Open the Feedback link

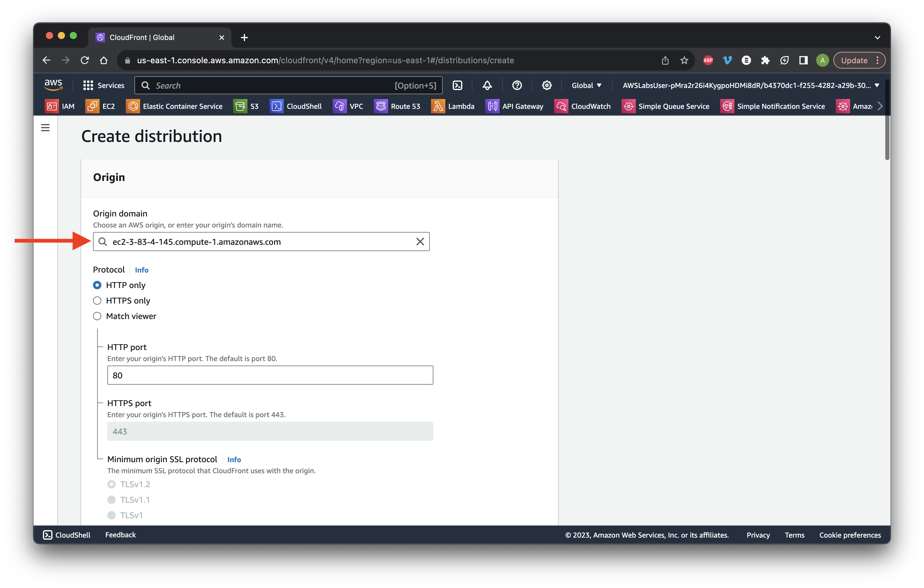pos(120,535)
